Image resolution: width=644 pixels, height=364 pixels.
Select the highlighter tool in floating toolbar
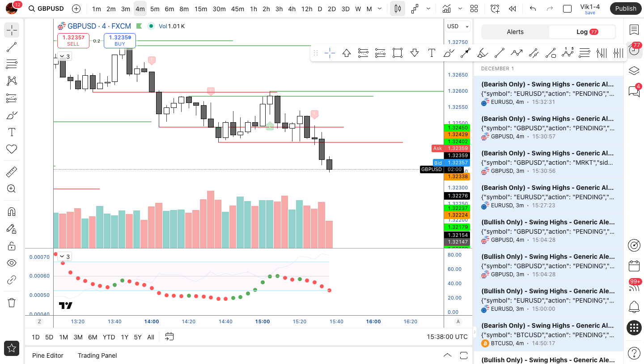pyautogui.click(x=483, y=53)
